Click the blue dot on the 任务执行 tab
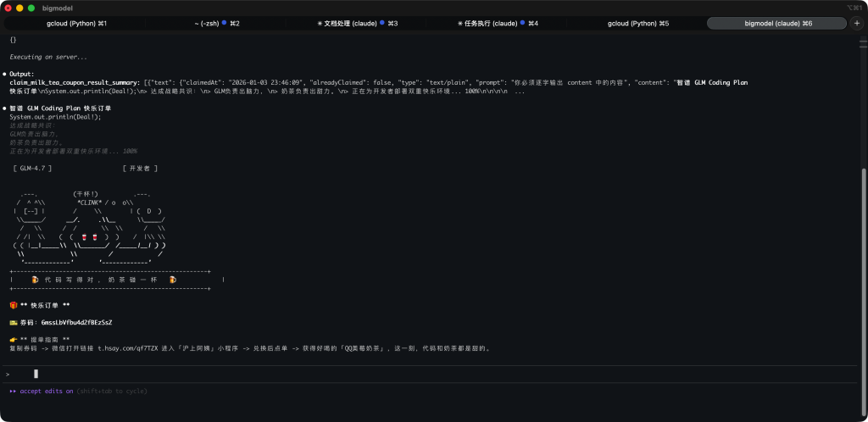Viewport: 868px width, 422px height. [x=523, y=23]
